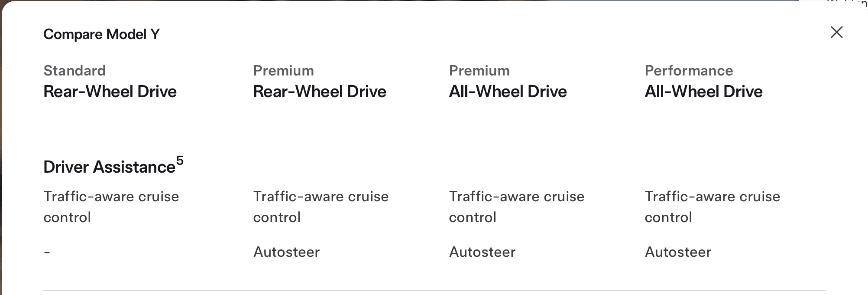Image resolution: width=868 pixels, height=295 pixels.
Task: Click Rear-Wheel Drive under Standard
Action: tap(110, 92)
